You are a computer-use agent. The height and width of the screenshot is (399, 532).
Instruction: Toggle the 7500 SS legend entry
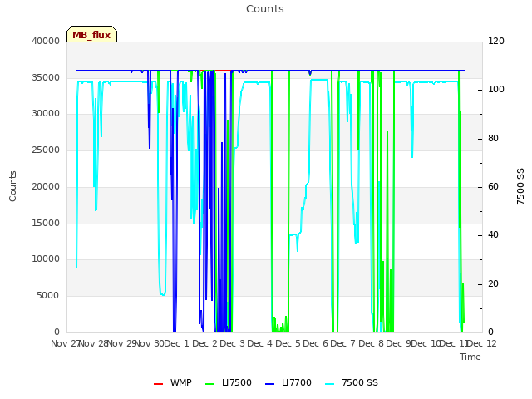click(351, 382)
